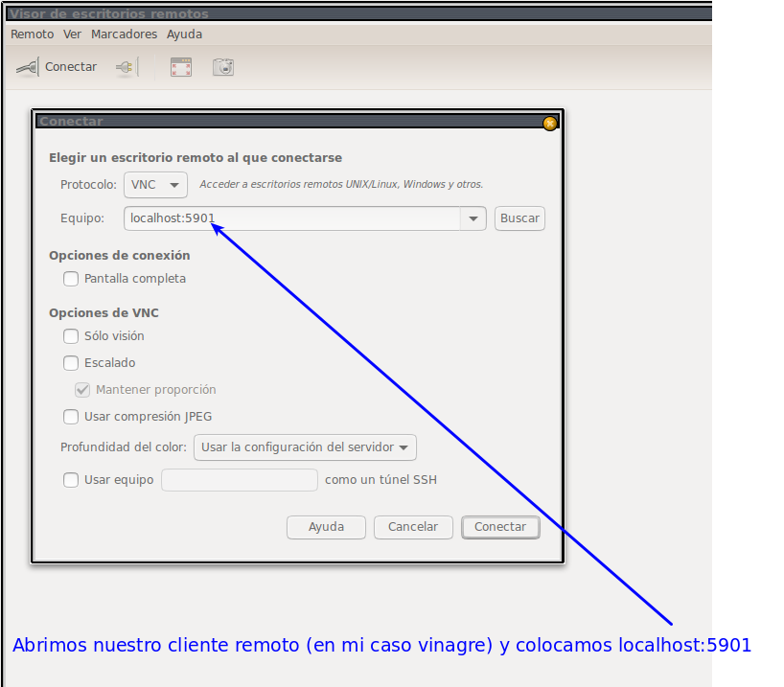The height and width of the screenshot is (687, 784).
Task: Open the Ver menu
Action: coord(72,34)
